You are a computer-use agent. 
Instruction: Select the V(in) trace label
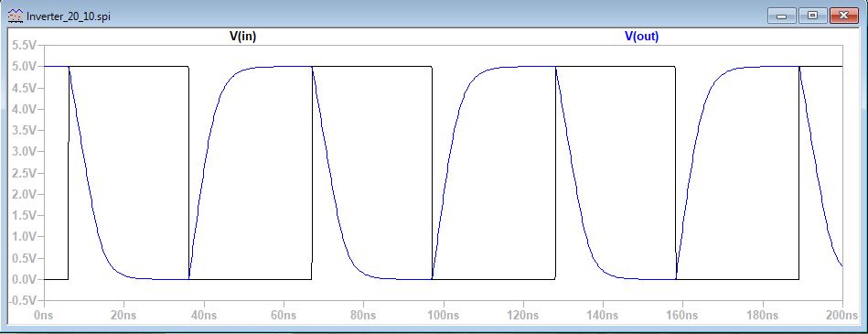243,36
